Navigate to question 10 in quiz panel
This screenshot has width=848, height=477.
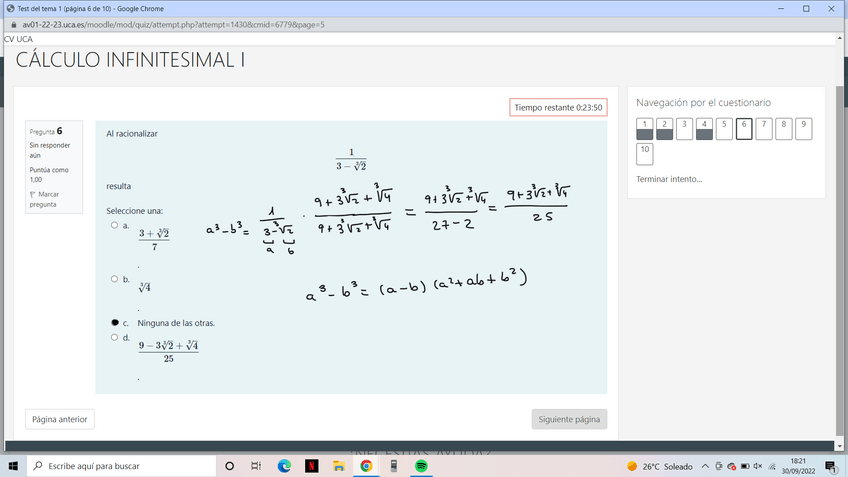click(645, 154)
